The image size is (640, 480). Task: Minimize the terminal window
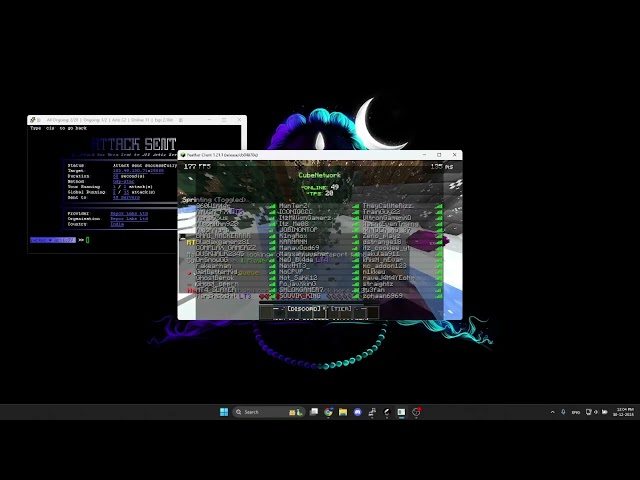click(209, 120)
